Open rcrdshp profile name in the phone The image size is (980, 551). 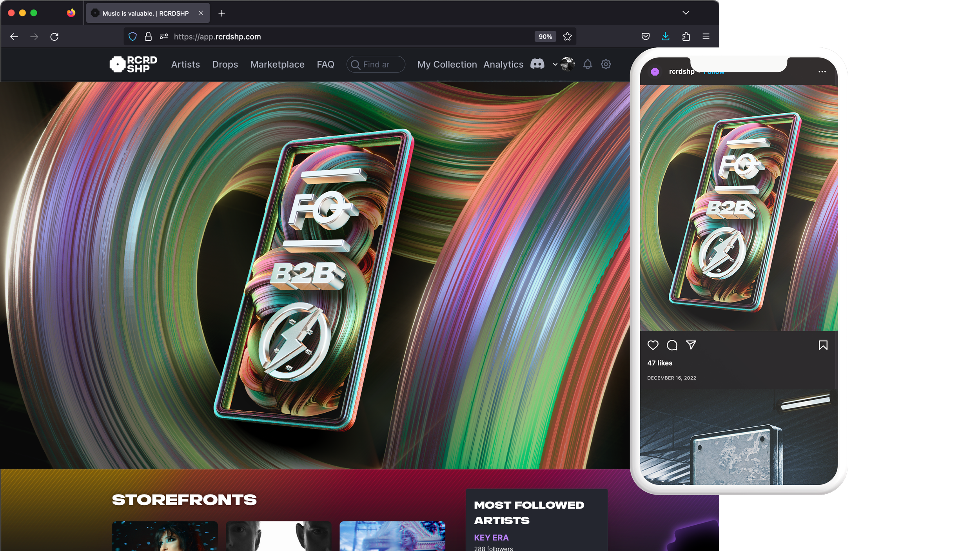point(681,71)
